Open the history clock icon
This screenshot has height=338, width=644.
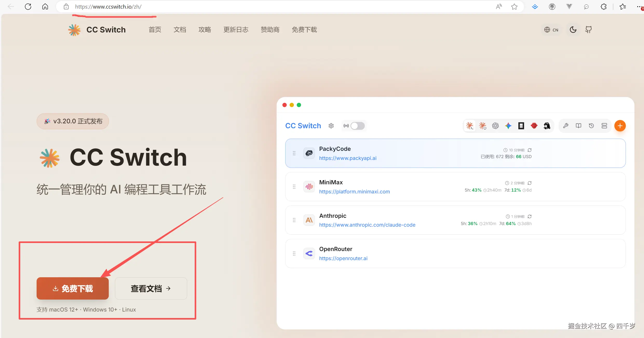[x=591, y=126]
